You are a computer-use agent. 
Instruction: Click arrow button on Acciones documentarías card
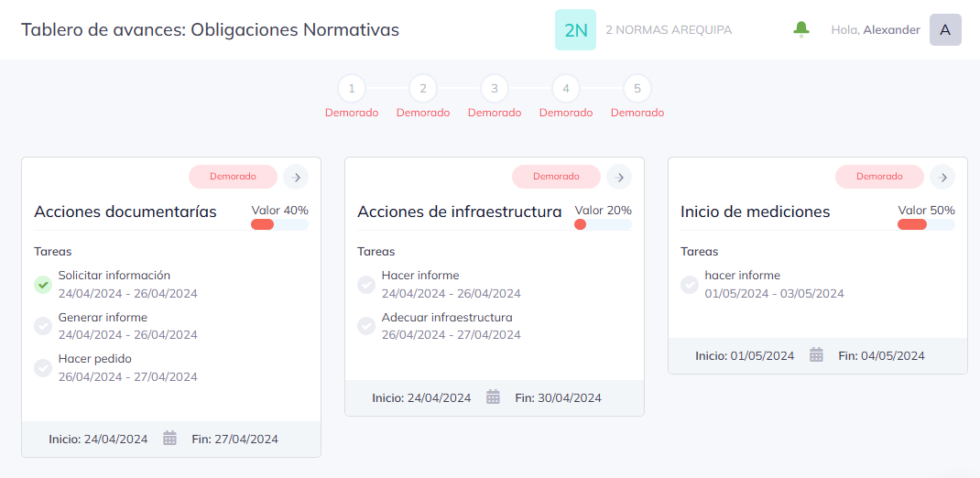296,177
